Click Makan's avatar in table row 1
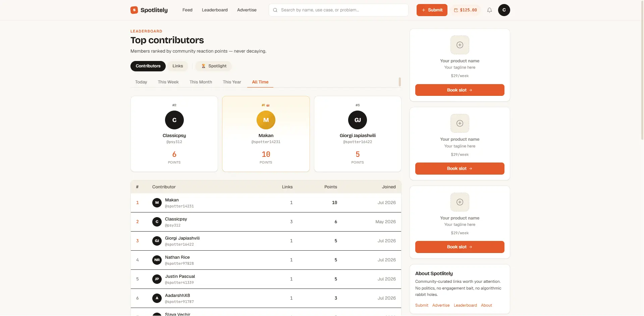 [157, 203]
